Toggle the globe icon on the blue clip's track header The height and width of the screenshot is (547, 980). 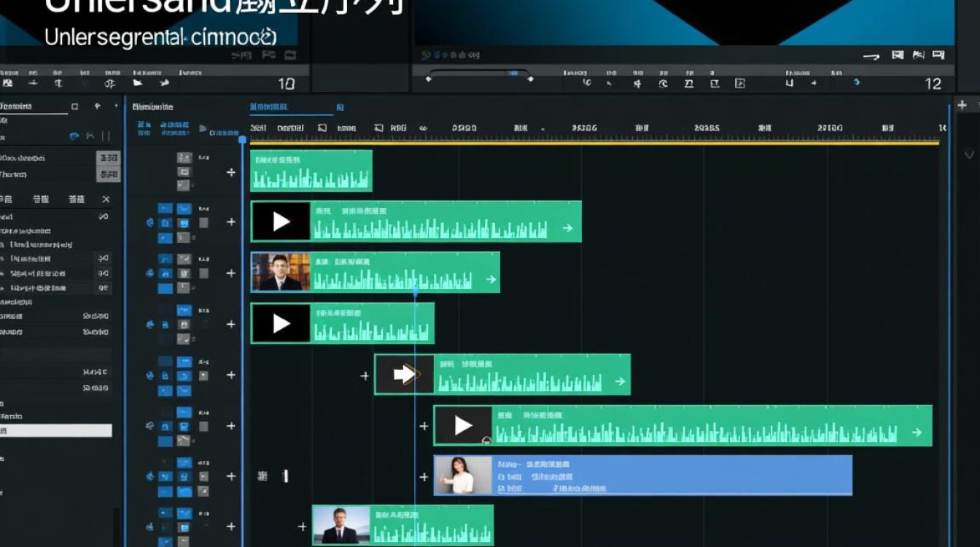[x=150, y=476]
